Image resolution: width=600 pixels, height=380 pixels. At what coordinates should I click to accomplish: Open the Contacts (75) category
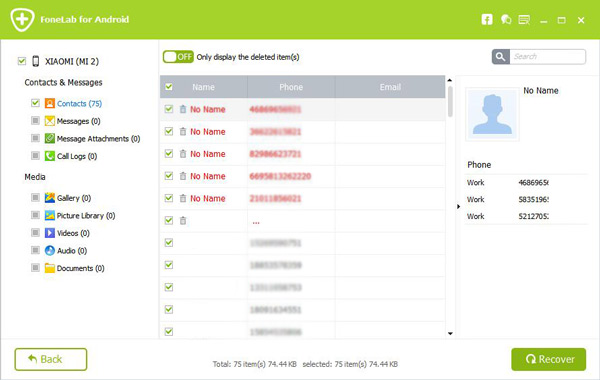(80, 104)
